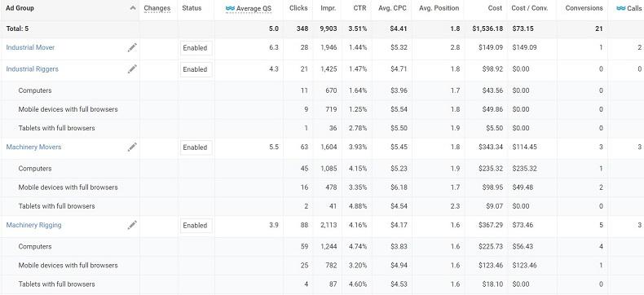Open the Industrial Riggers ad group link

coord(32,69)
